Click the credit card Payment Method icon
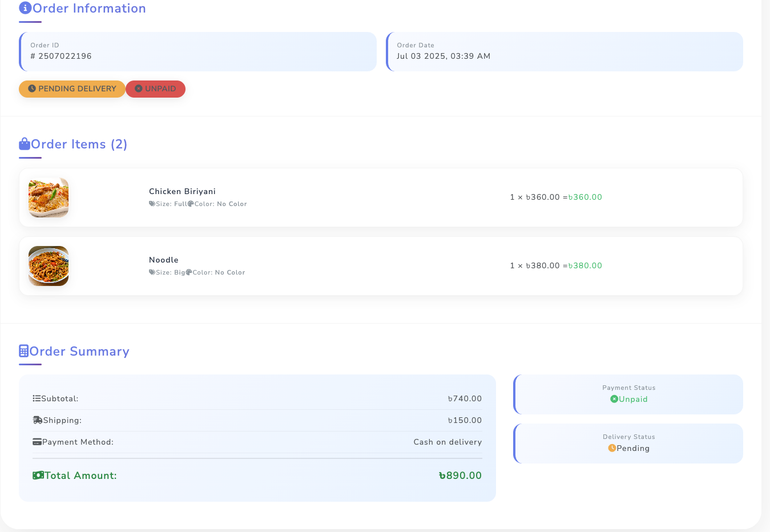The height and width of the screenshot is (532, 770). (37, 442)
